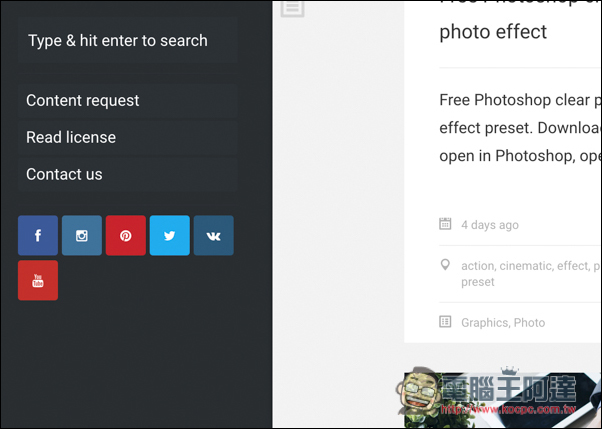Open the Instagram social icon

tap(82, 235)
